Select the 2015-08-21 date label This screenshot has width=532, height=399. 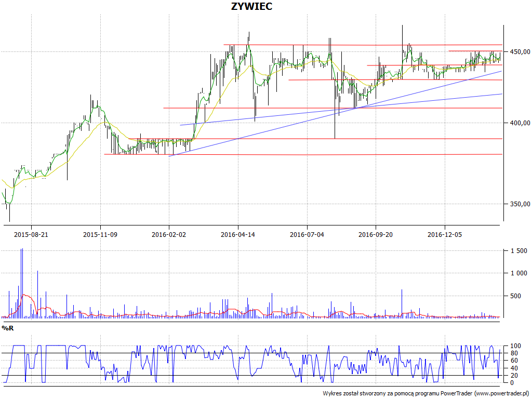(31, 234)
